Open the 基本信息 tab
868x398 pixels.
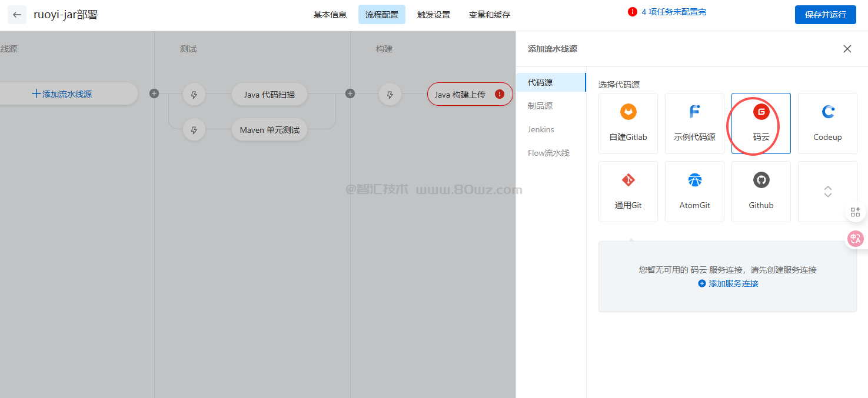[x=330, y=15]
